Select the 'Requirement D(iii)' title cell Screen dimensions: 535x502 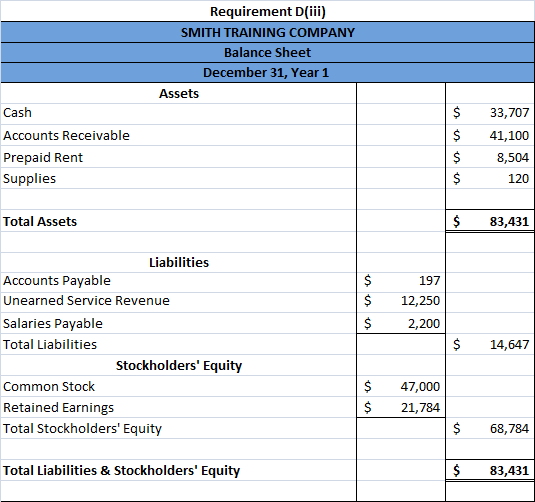[x=268, y=11]
